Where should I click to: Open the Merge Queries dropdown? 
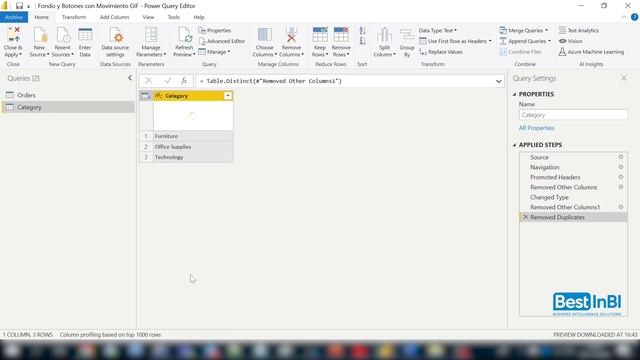coord(524,31)
